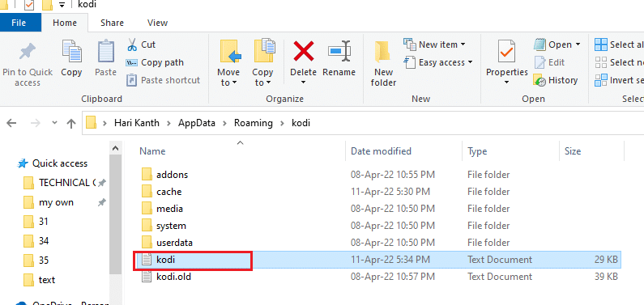This screenshot has width=644, height=305.
Task: Sort by Date modified column
Action: [x=381, y=151]
